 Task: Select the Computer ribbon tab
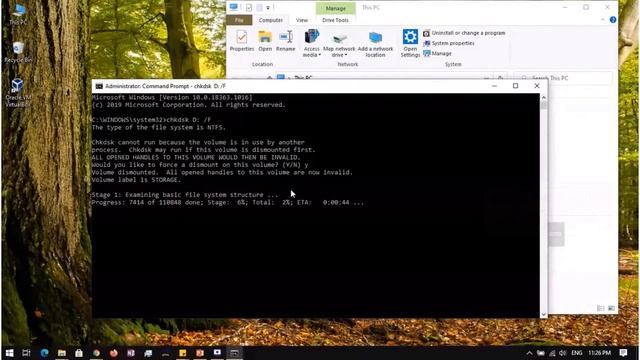(271, 20)
